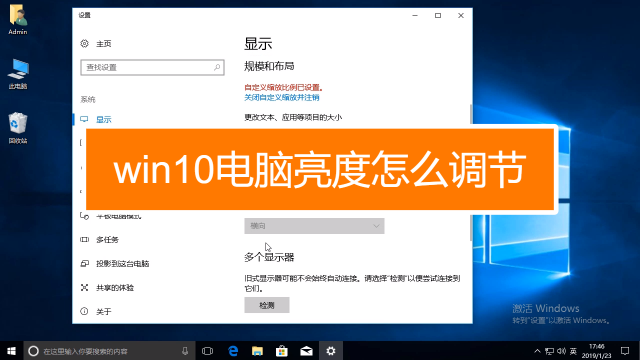Minimize the Settings window
The height and width of the screenshot is (360, 640).
(415, 16)
